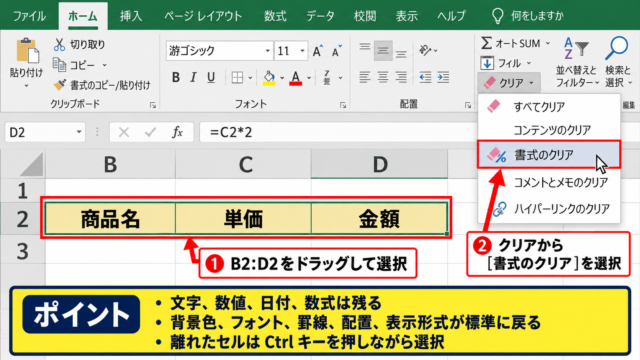Switch to Page Layout tab
The height and width of the screenshot is (360, 640).
[203, 16]
